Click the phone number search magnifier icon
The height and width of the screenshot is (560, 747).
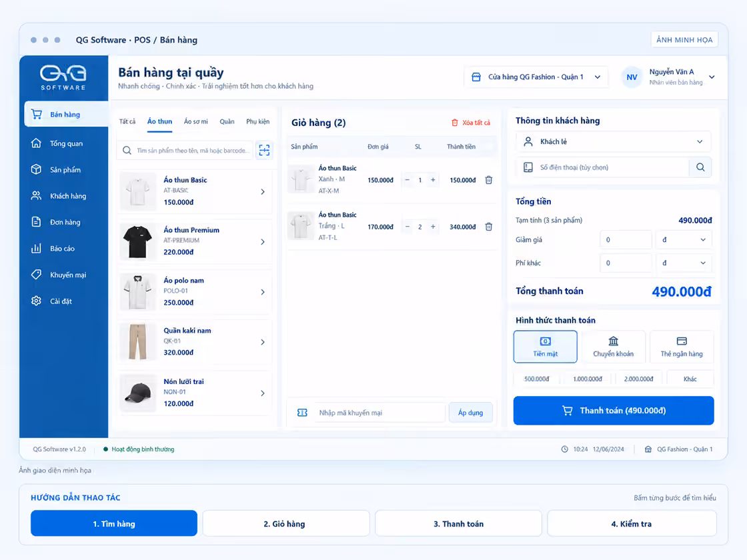pos(700,167)
